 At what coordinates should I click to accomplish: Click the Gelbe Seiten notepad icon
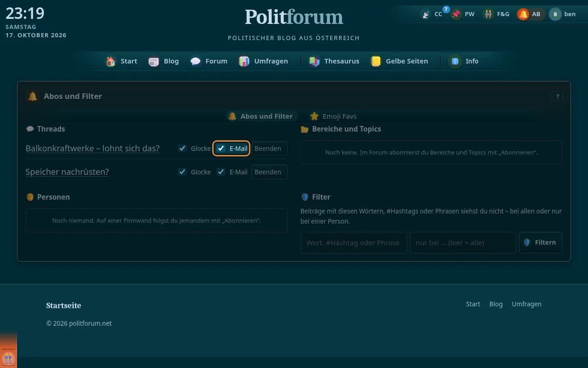(x=376, y=61)
